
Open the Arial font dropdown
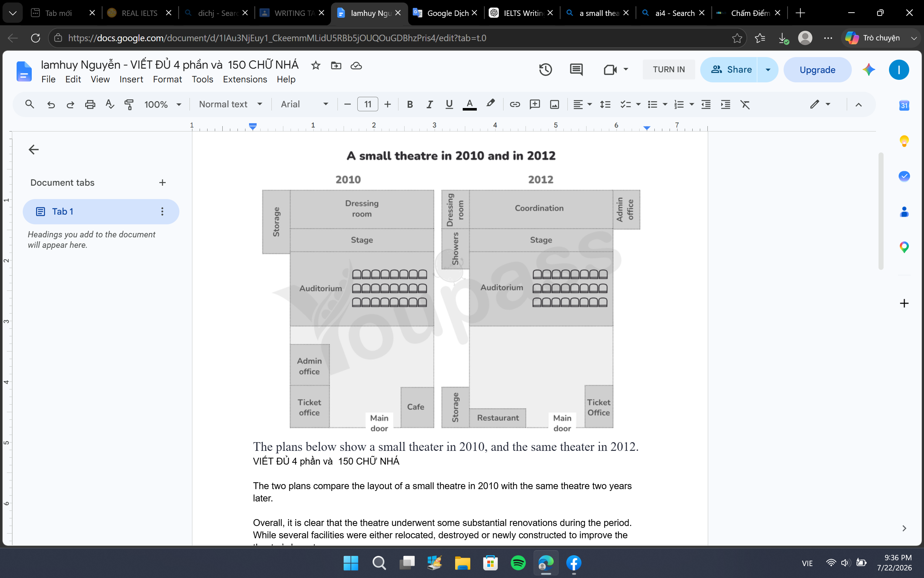[304, 104]
